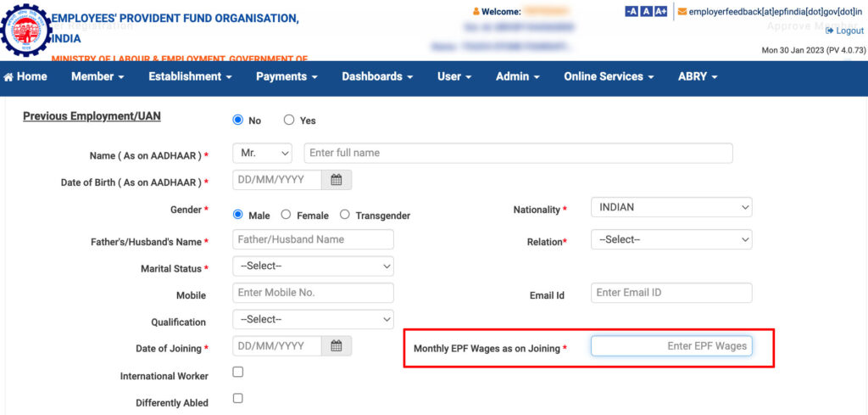Open the Nationality dropdown showing INDIAN
Image resolution: width=868 pixels, height=415 pixels.
click(x=671, y=207)
